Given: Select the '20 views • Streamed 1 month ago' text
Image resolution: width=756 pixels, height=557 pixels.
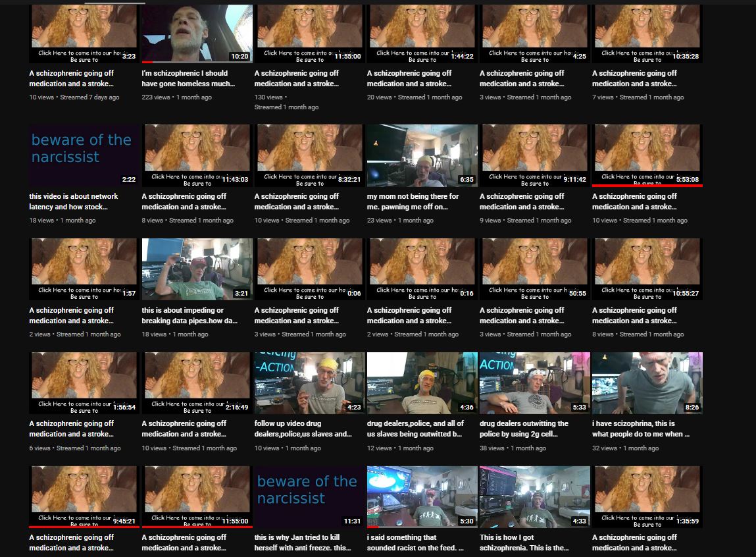Looking at the screenshot, I should 415,97.
